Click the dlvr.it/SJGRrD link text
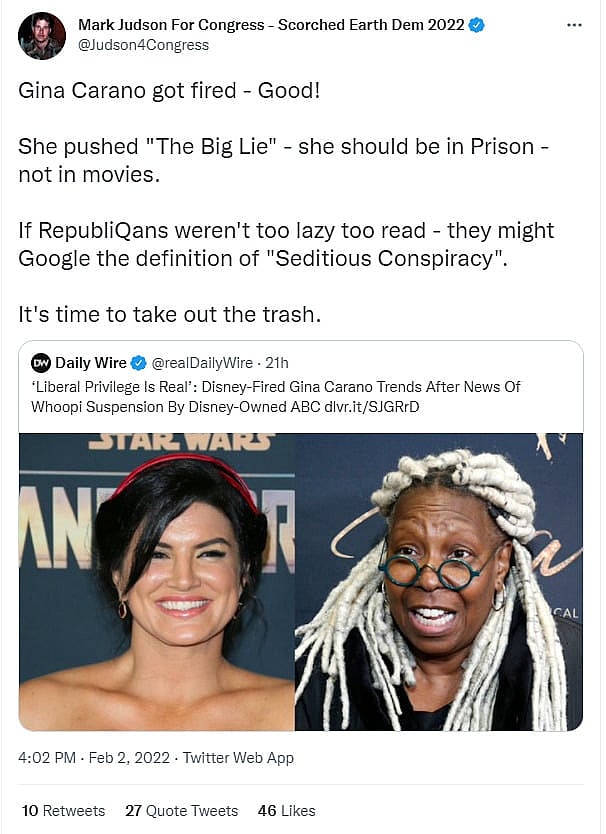The height and width of the screenshot is (834, 606). coord(372,407)
